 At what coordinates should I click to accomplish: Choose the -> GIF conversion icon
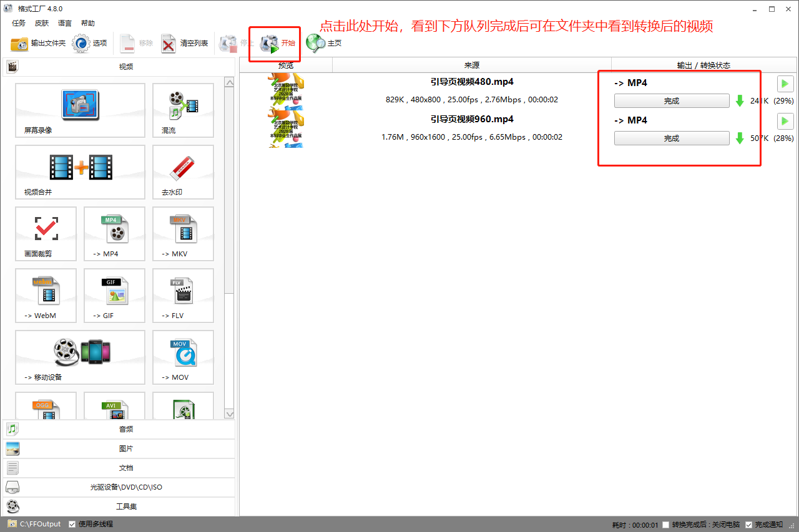(114, 296)
